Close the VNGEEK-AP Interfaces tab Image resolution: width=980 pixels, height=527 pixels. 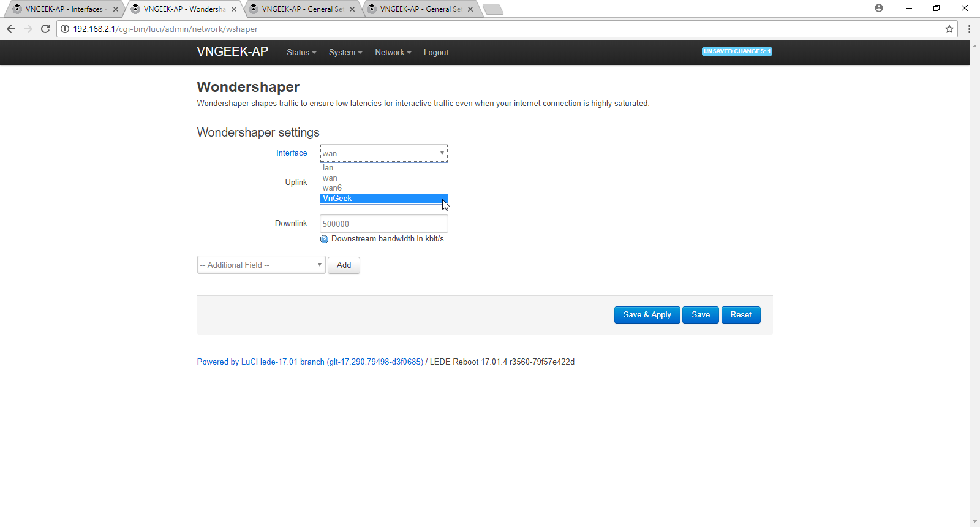(x=116, y=9)
